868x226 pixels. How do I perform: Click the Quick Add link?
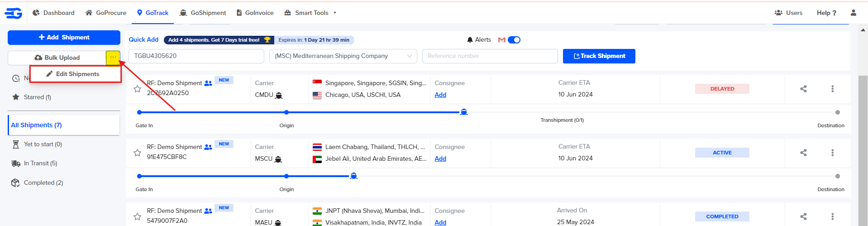pos(143,39)
